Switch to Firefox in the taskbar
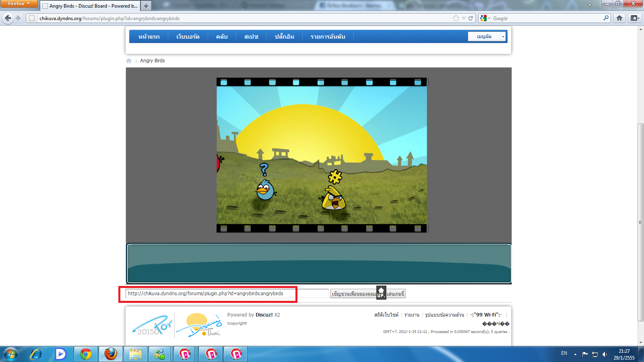Image resolution: width=644 pixels, height=362 pixels. coord(111,354)
